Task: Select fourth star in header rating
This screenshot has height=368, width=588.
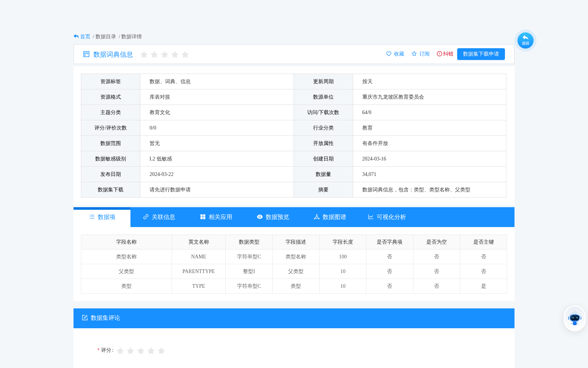Action: [175, 54]
